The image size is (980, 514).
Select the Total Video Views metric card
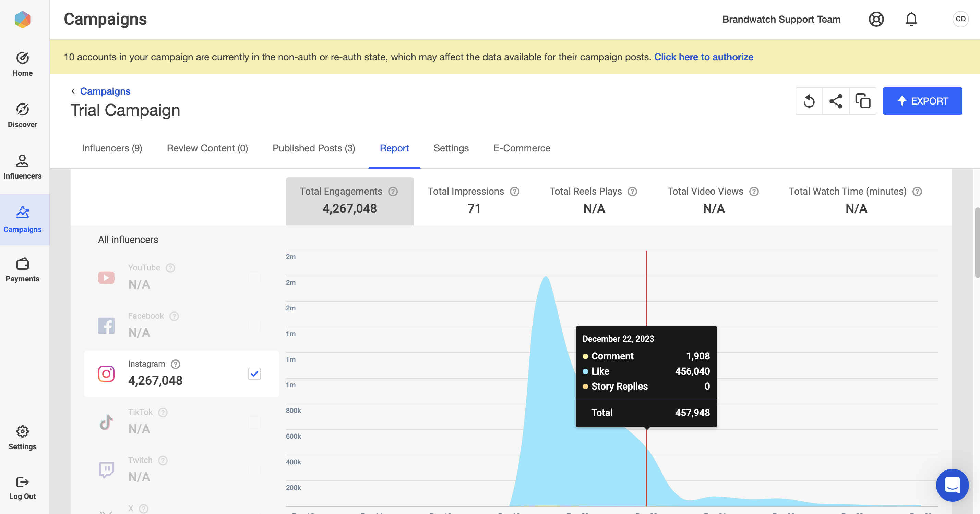(x=713, y=201)
